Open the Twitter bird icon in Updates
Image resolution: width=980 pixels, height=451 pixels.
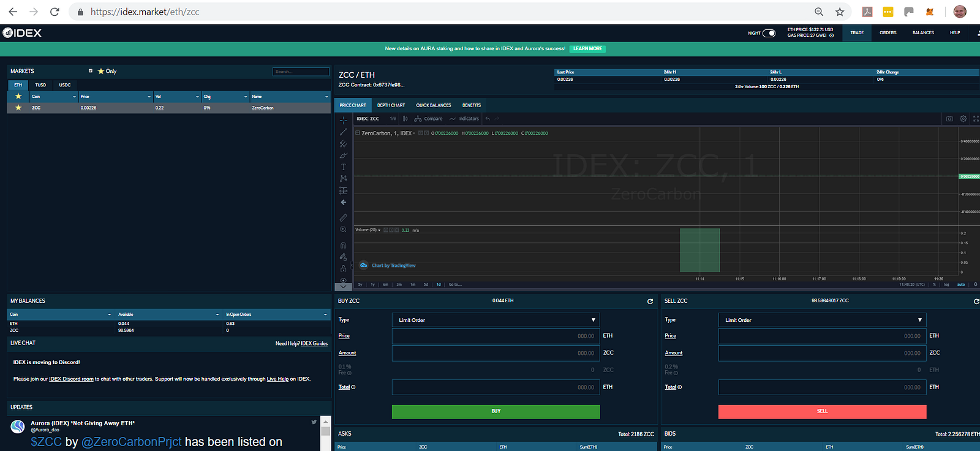pyautogui.click(x=314, y=422)
